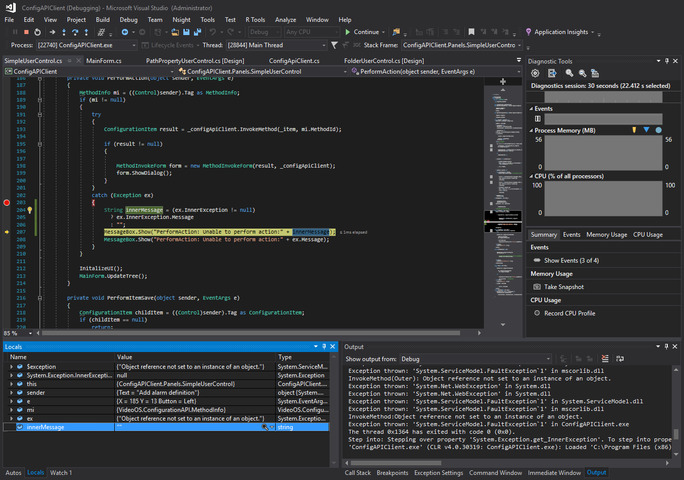684x480 pixels.
Task: Open the Call Stack tab
Action: pyautogui.click(x=358, y=472)
